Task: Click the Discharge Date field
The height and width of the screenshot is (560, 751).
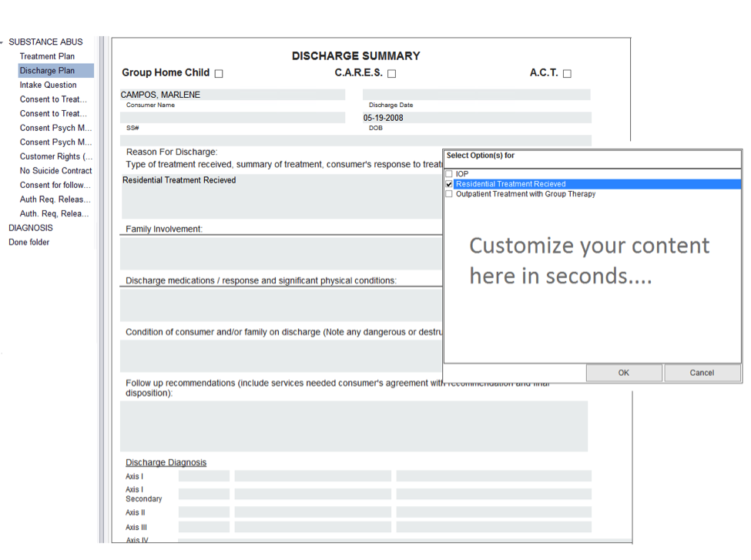Action: pos(477,95)
